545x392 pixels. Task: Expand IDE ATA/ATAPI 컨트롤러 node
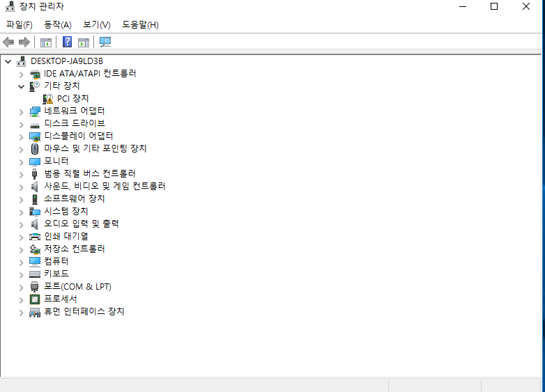pos(21,75)
